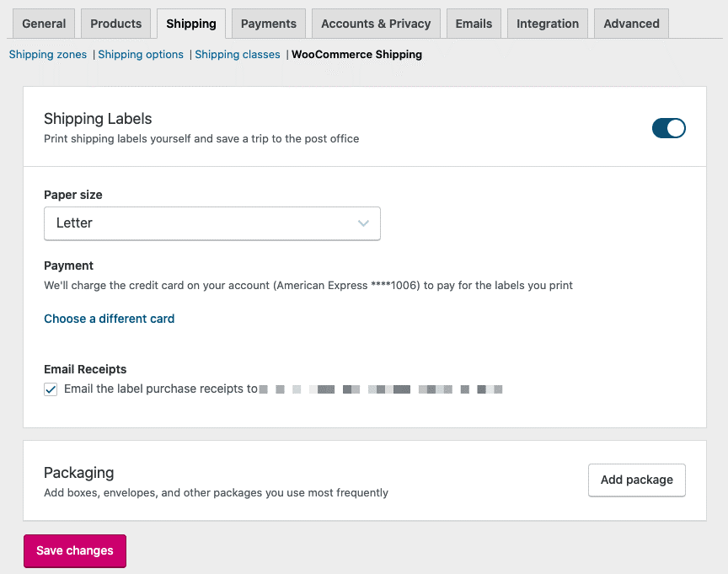Viewport: 728px width, 574px height.
Task: Click the chevron arrow in Paper size field
Action: 363,223
